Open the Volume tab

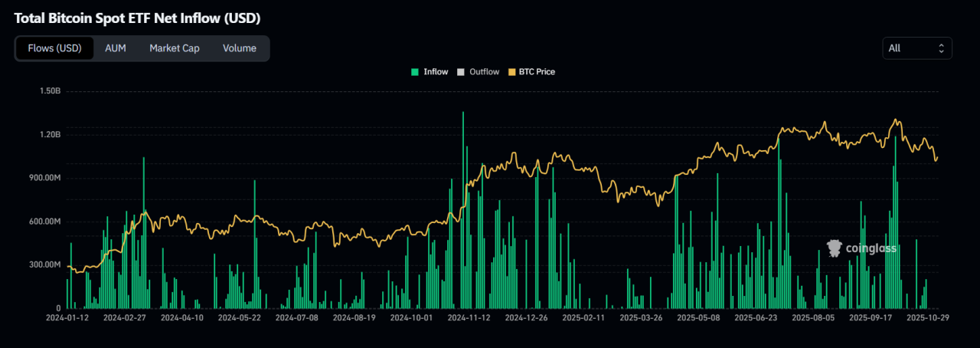tap(240, 48)
